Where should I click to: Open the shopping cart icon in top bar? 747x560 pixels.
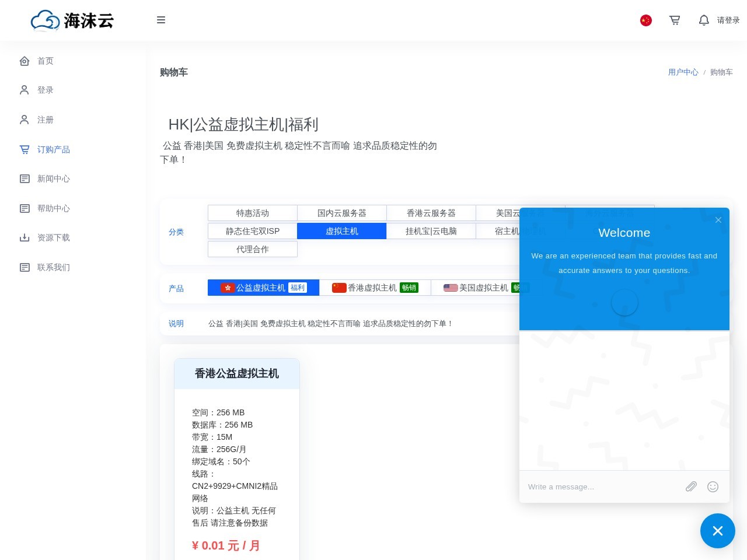click(675, 20)
